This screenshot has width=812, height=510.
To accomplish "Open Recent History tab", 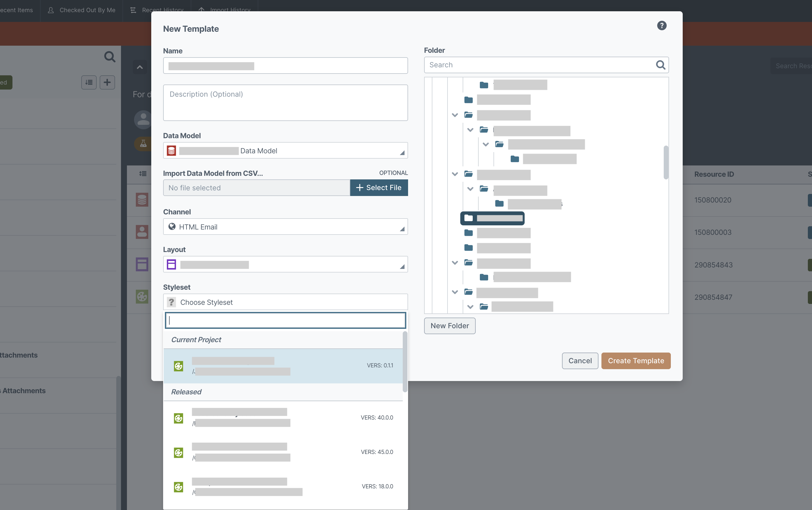I will click(x=157, y=10).
